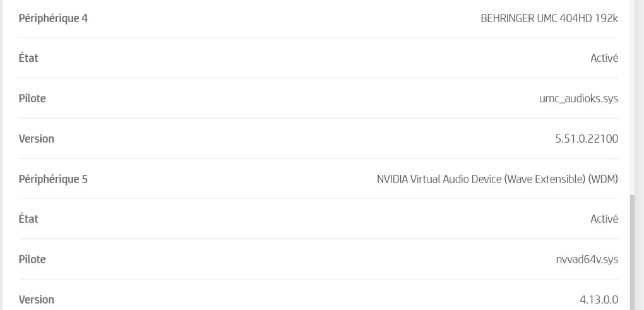This screenshot has width=644, height=310.
Task: Click the Pilote label for umc_audioks.sys
Action: pos(32,98)
